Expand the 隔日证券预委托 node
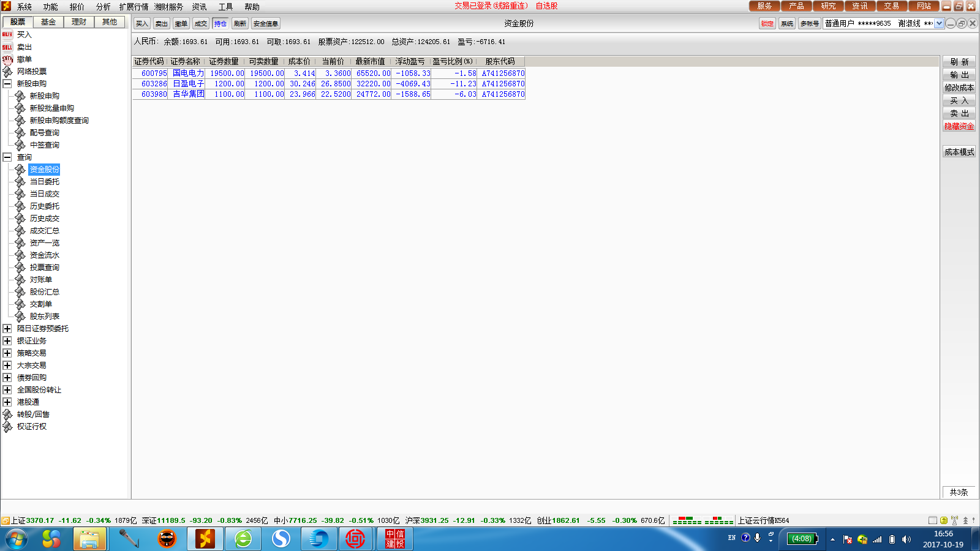This screenshot has width=980, height=551. (7, 329)
